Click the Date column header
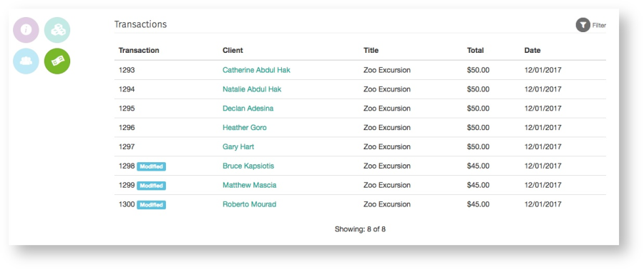Viewport: 644px width, 270px height. tap(532, 51)
